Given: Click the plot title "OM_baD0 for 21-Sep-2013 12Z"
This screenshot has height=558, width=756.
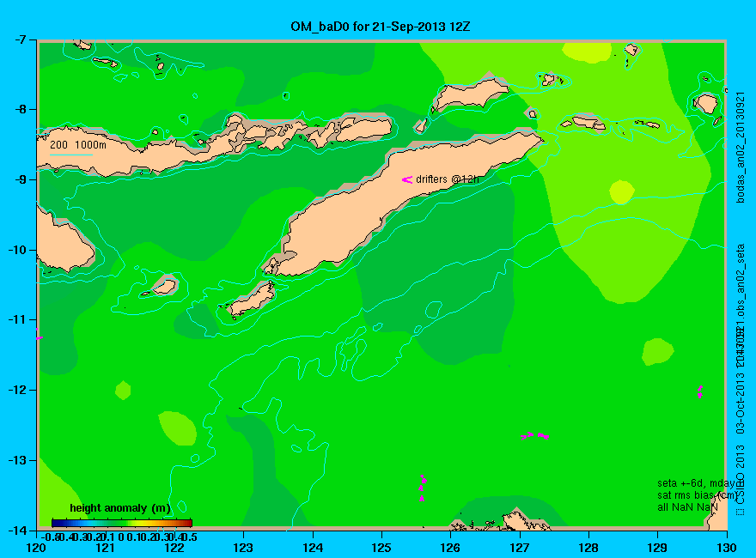Looking at the screenshot, I should (380, 27).
